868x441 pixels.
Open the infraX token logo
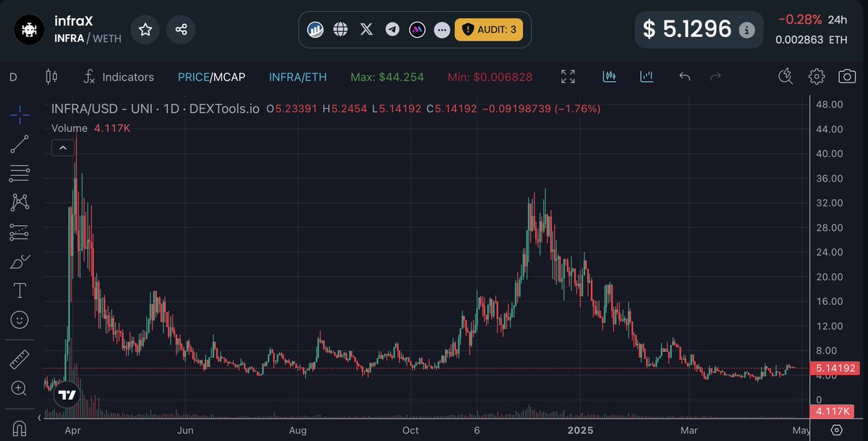(30, 30)
